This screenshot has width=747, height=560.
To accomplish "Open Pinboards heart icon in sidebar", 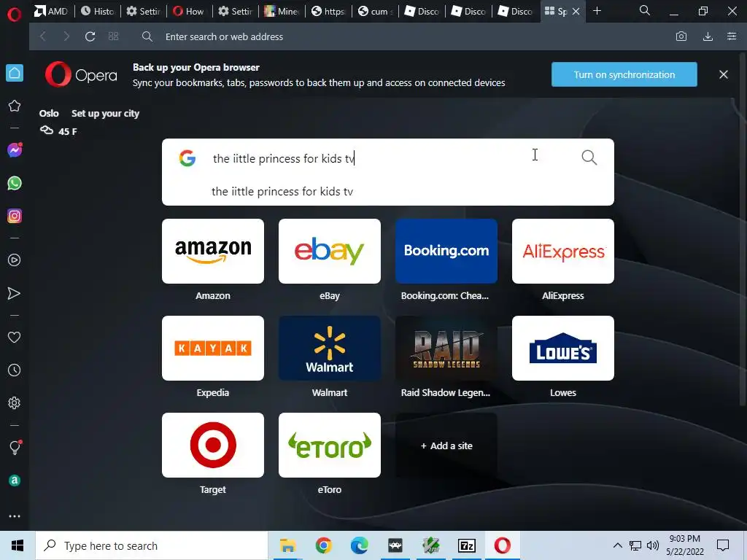I will (15, 337).
